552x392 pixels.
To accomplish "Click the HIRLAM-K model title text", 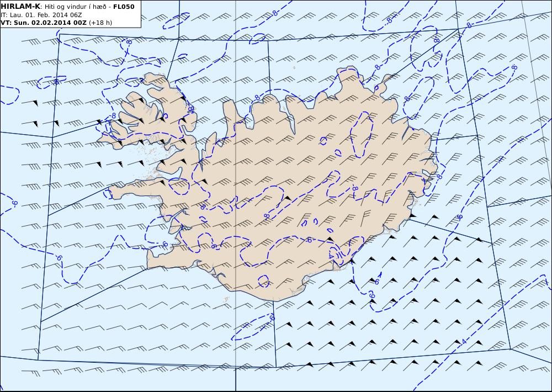I will coord(21,7).
